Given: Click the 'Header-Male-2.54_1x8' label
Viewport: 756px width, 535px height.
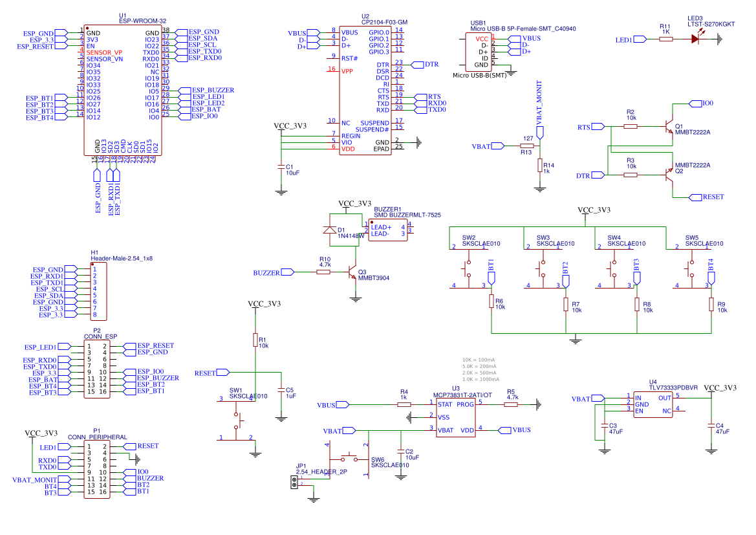Looking at the screenshot, I should tap(122, 259).
